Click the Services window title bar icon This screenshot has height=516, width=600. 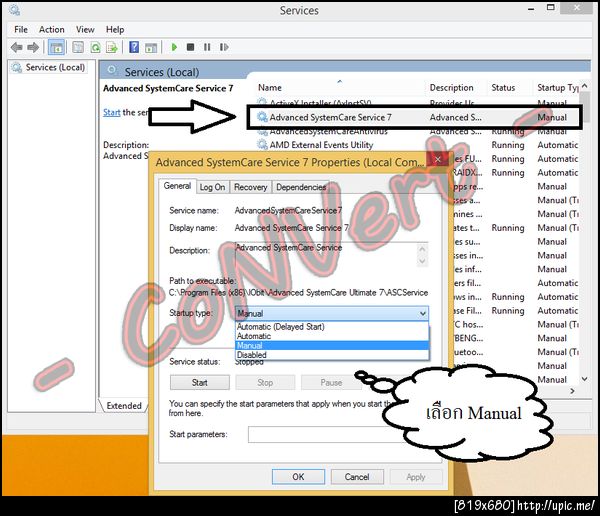point(14,10)
